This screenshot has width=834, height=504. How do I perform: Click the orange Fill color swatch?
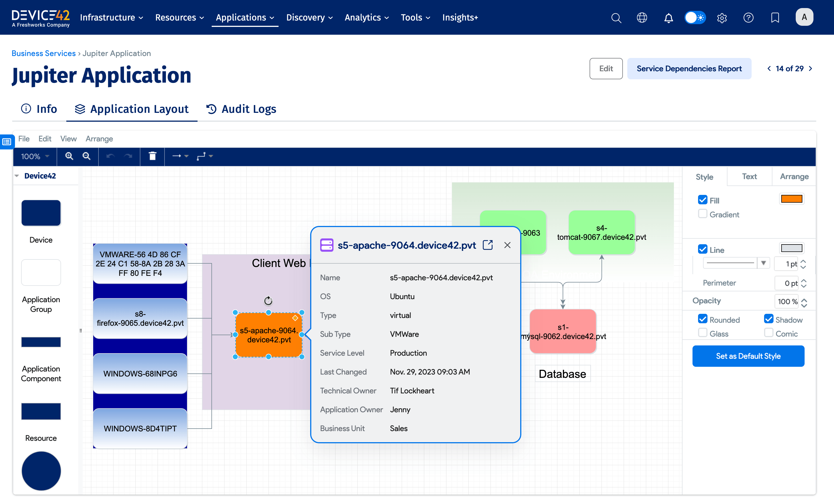pos(792,199)
